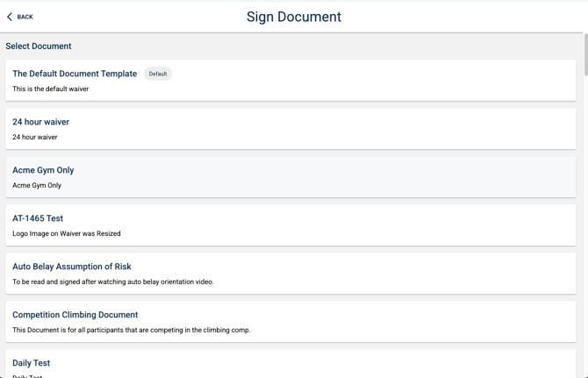
Task: Click the climbing comp participants description
Action: point(132,330)
